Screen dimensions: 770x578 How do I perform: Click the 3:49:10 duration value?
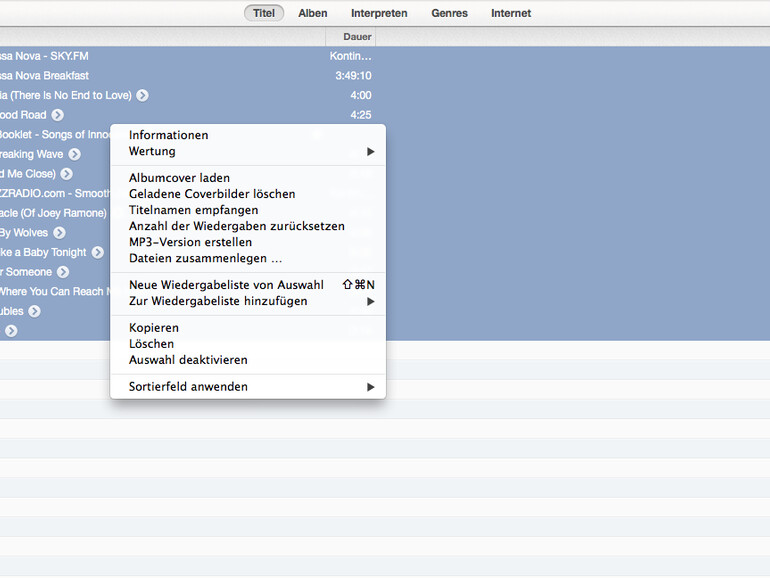click(x=354, y=76)
